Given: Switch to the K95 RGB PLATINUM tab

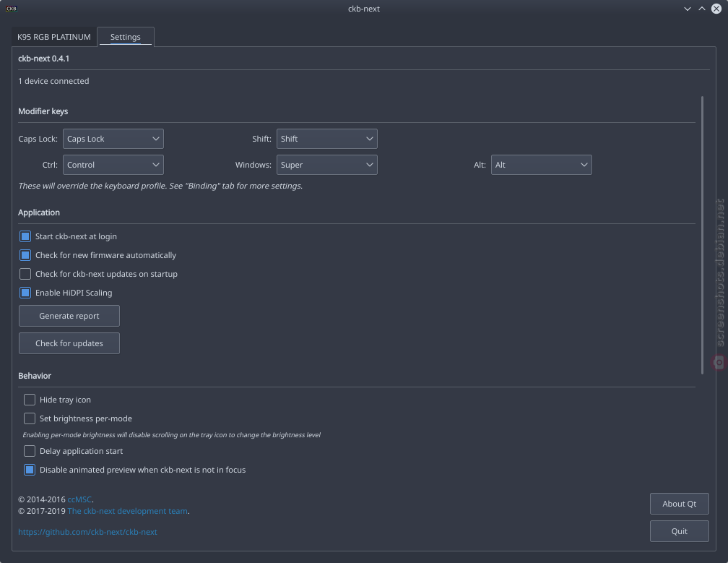Looking at the screenshot, I should 54,37.
